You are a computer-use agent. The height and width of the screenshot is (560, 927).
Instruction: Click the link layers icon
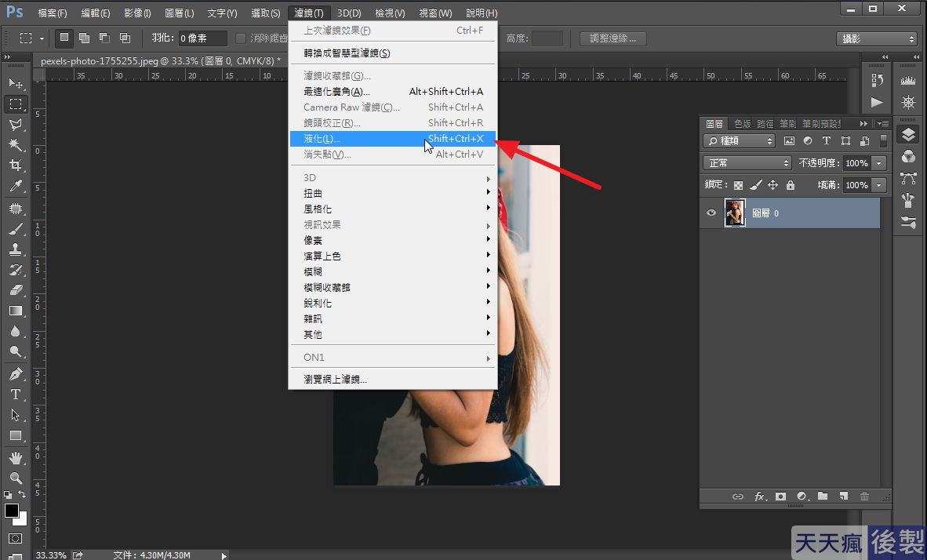point(738,496)
